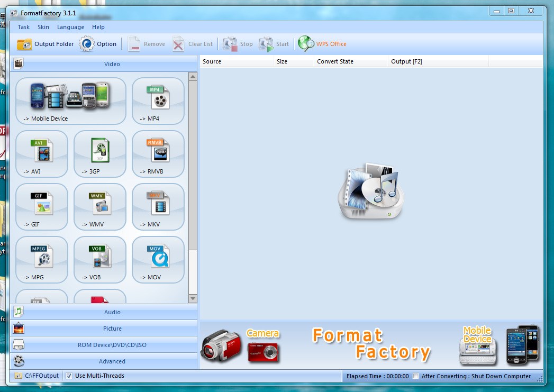Enable After Converting Shut Down Computer checkbox
The width and height of the screenshot is (554, 392).
coord(416,376)
